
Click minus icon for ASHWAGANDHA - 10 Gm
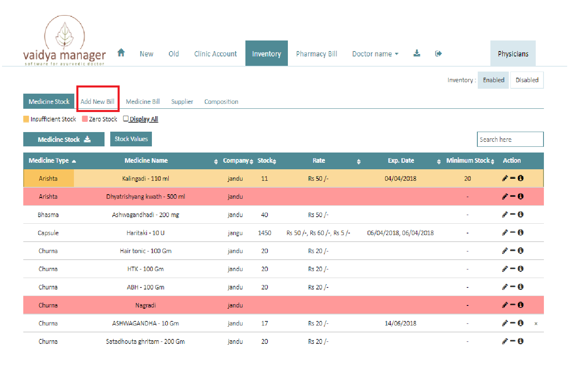513,323
